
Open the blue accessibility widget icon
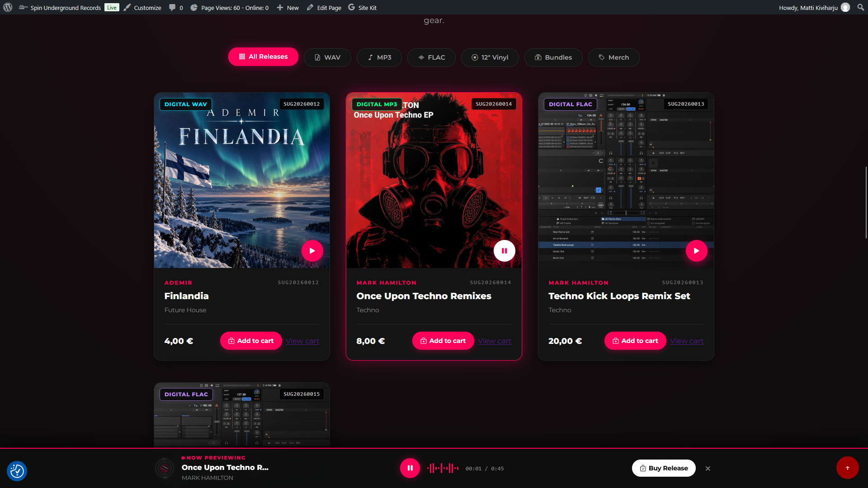pos(17,471)
